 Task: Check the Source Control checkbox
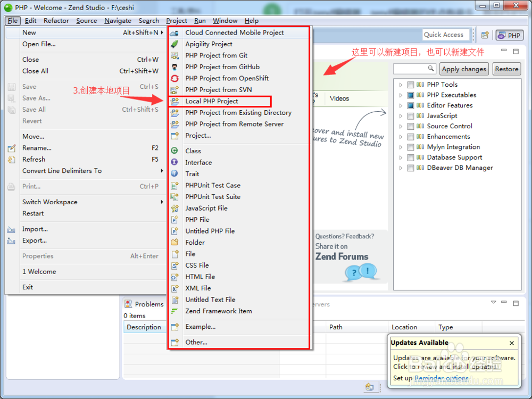pos(411,127)
